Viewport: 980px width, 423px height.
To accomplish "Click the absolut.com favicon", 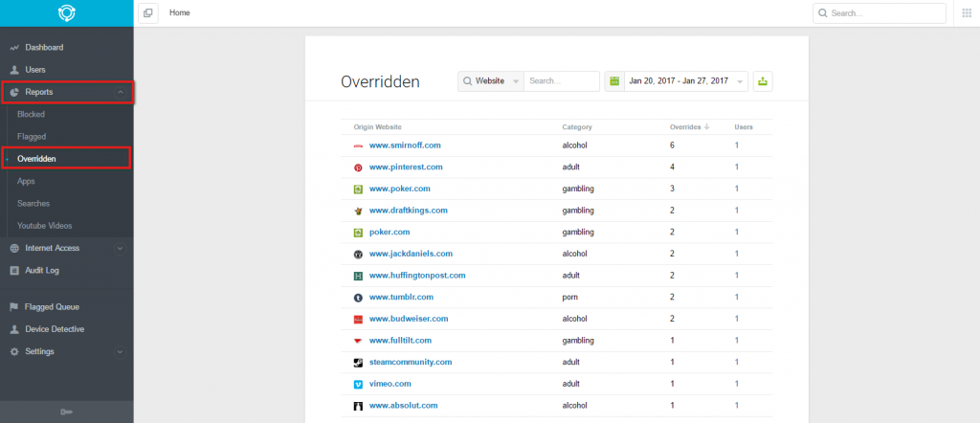I will (358, 406).
